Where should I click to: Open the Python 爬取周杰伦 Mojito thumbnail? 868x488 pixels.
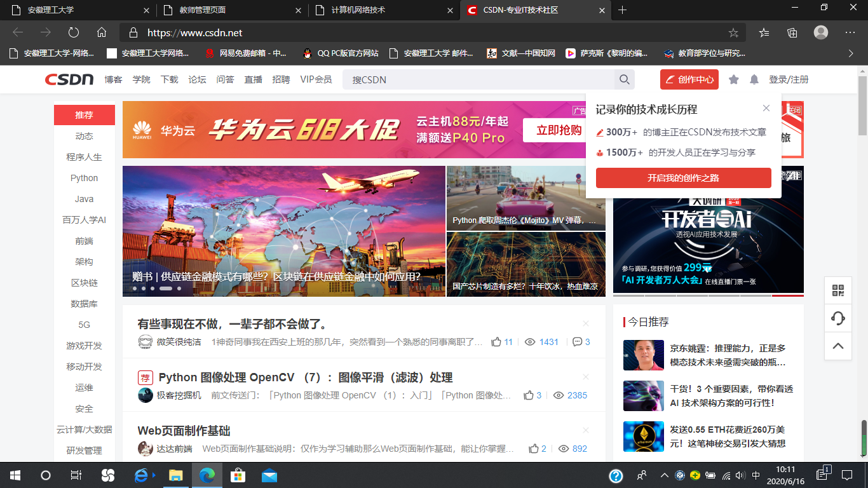pos(526,198)
